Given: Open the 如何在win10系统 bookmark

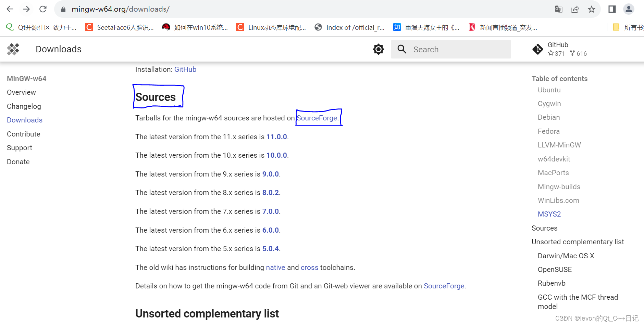Looking at the screenshot, I should click(195, 27).
